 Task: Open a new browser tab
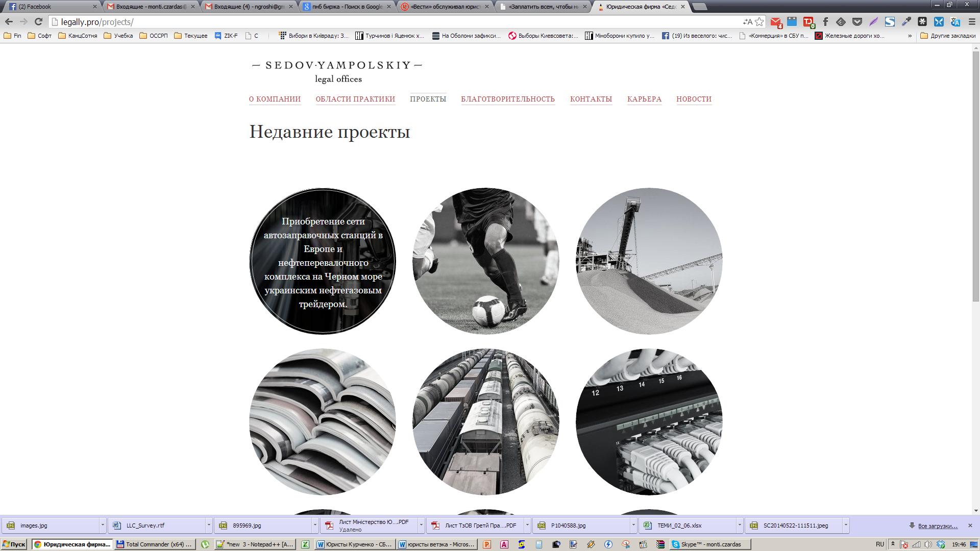(x=700, y=7)
